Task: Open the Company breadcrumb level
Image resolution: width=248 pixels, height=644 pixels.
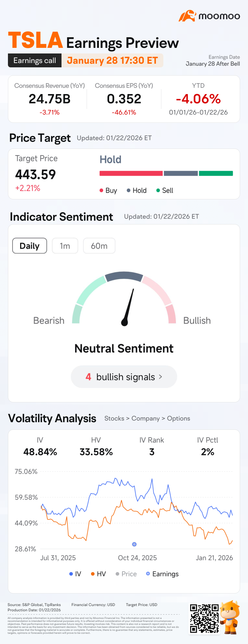Action: [145, 419]
